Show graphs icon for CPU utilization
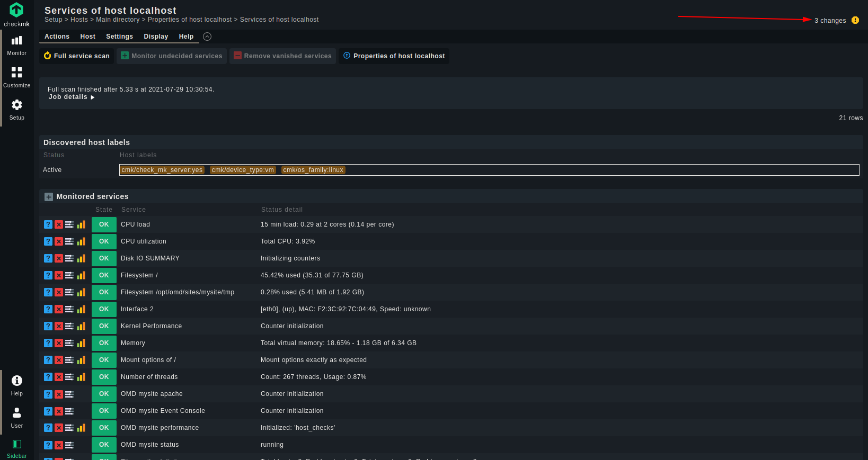Image resolution: width=868 pixels, height=460 pixels. click(81, 241)
